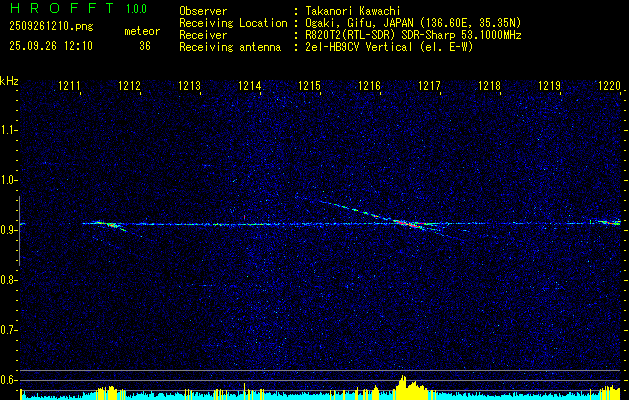Click the 1211 time axis label
This screenshot has width=629, height=400.
click(x=69, y=86)
